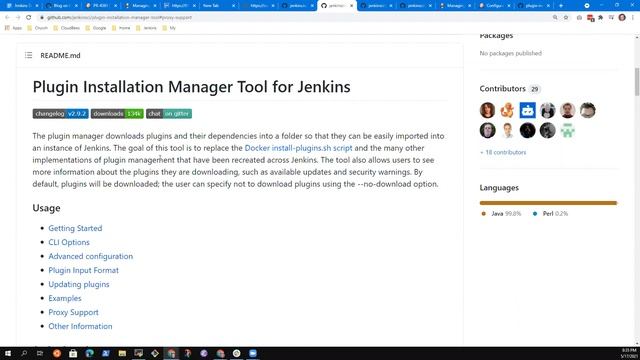Open the Extensions puzzle icon

pos(600,18)
